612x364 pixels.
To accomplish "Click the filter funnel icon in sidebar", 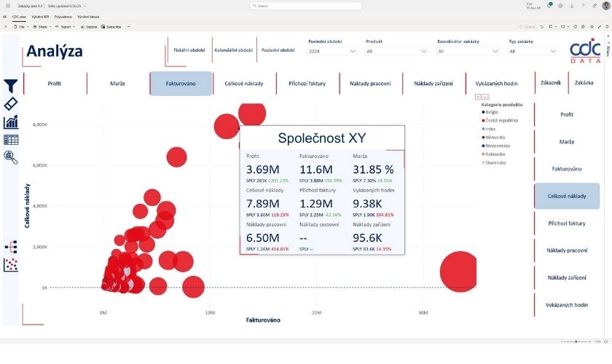I will (x=11, y=87).
